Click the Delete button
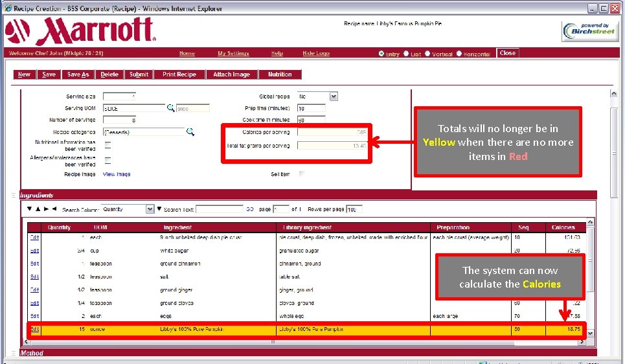Screen dimensions: 625x364 109,74
